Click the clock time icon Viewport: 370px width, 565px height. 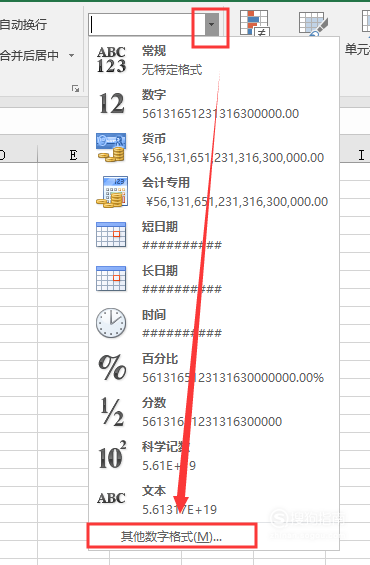pos(111,323)
